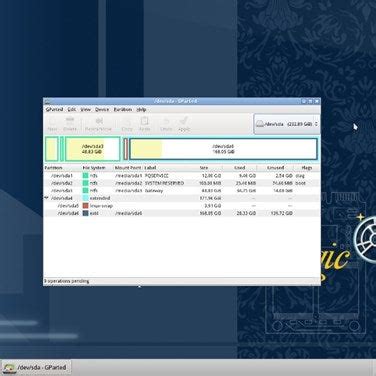Click the Unused column header
Image resolution: width=376 pixels, height=376 pixels.
[x=275, y=168]
